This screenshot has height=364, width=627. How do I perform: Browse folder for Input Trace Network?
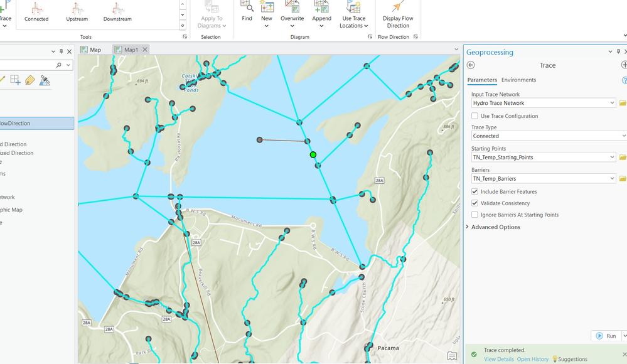pos(623,103)
